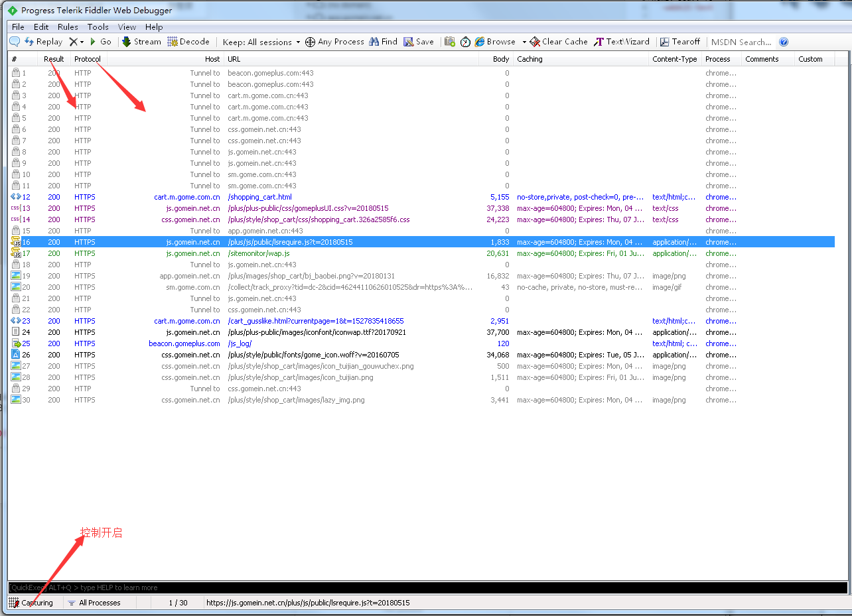852x616 pixels.
Task: Sort by the Protocol column header
Action: 88,59
